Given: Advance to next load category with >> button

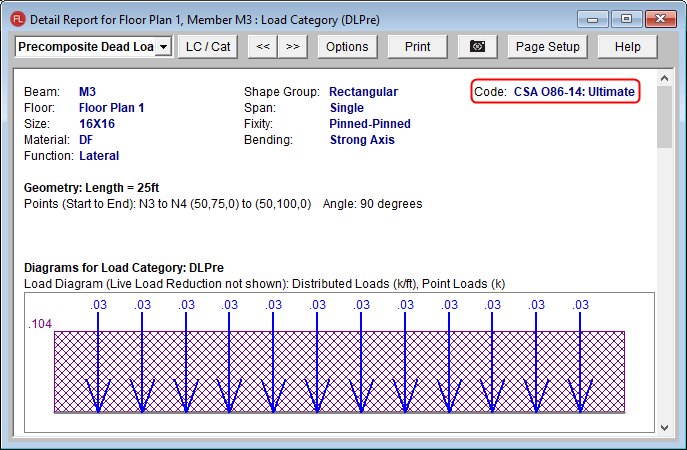Looking at the screenshot, I should point(292,46).
